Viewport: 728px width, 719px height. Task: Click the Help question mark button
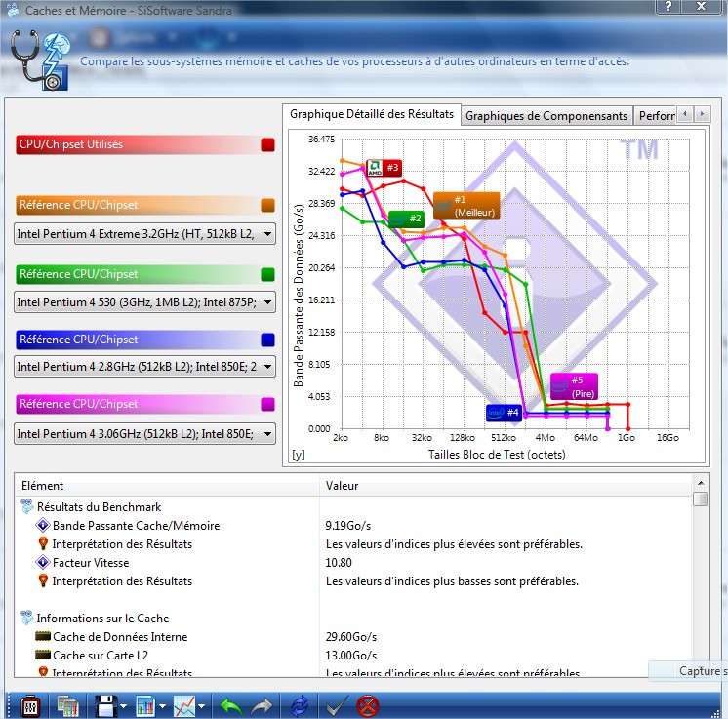pyautogui.click(x=668, y=6)
